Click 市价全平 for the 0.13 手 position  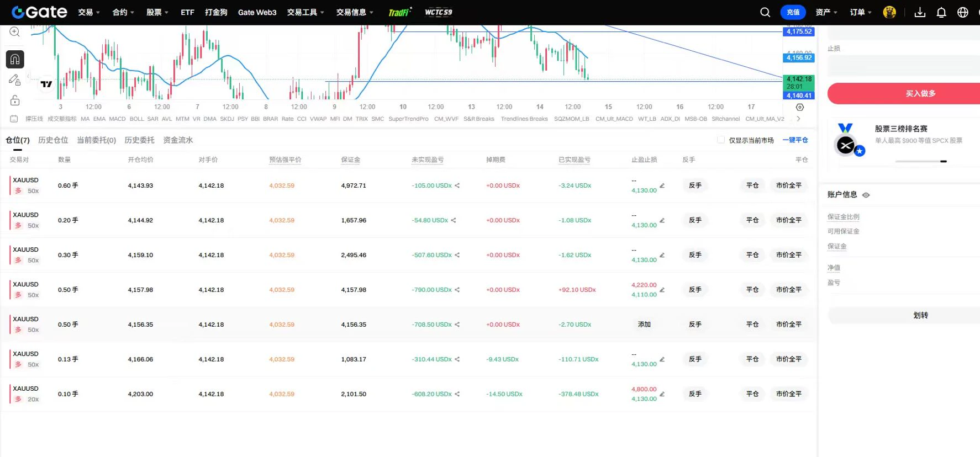(788, 359)
